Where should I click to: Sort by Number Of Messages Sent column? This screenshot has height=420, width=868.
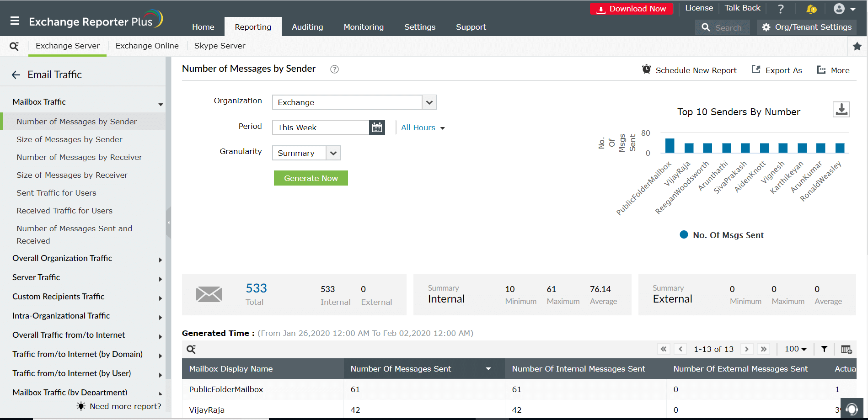pos(424,369)
